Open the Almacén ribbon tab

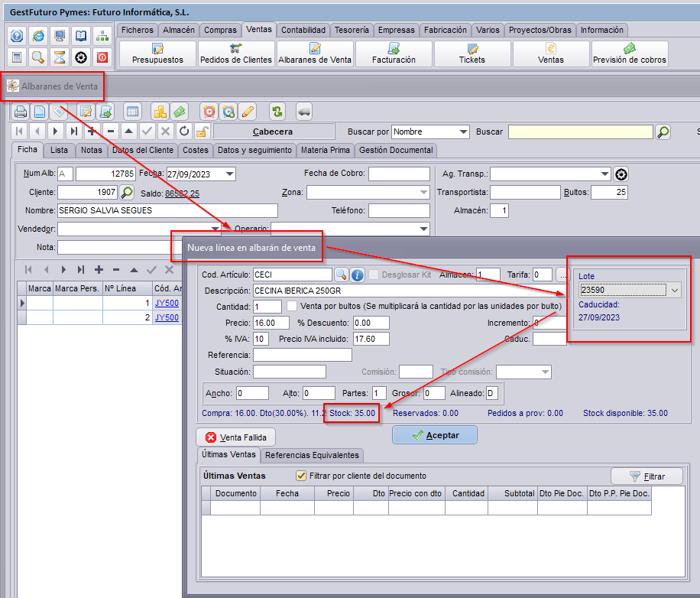click(x=179, y=30)
